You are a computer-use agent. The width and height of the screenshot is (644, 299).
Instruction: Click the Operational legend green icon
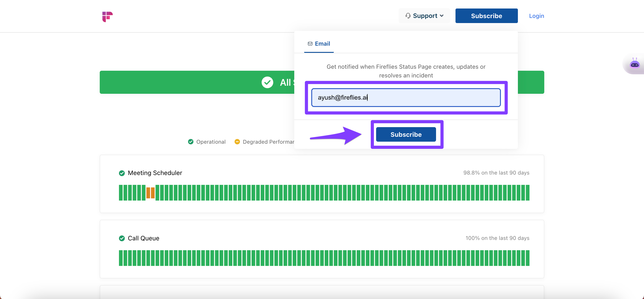coord(191,142)
